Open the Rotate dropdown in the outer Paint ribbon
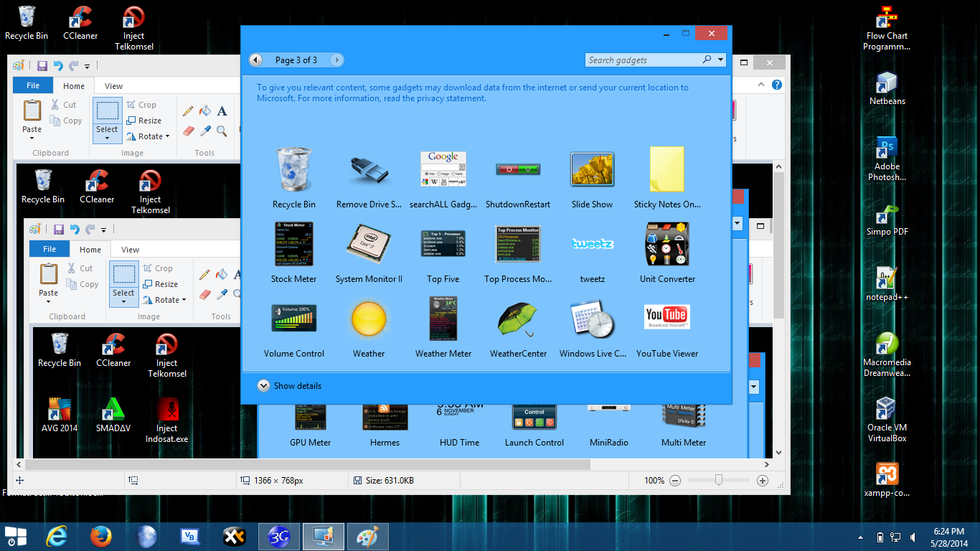 click(167, 136)
